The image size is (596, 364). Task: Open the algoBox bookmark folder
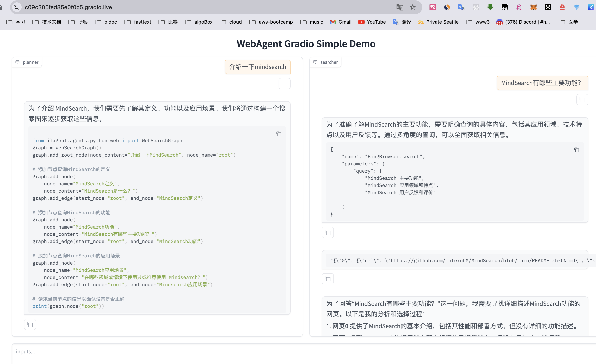(199, 22)
